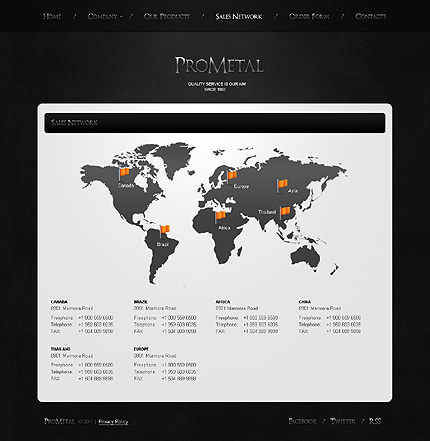
Task: Open the RSS footer link
Action: [x=375, y=421]
